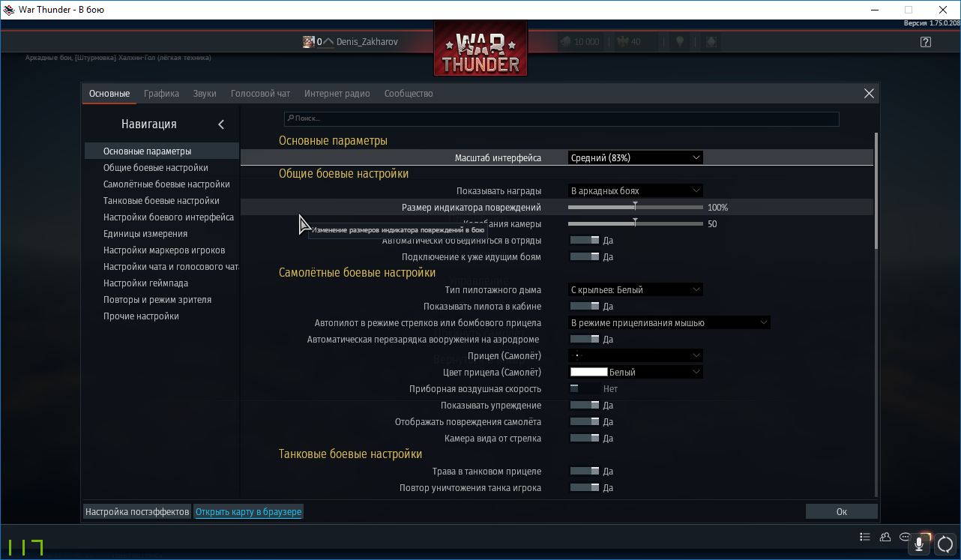Viewport: 961px width, 560px height.
Task: Click the War Thunder logo
Action: pos(480,49)
